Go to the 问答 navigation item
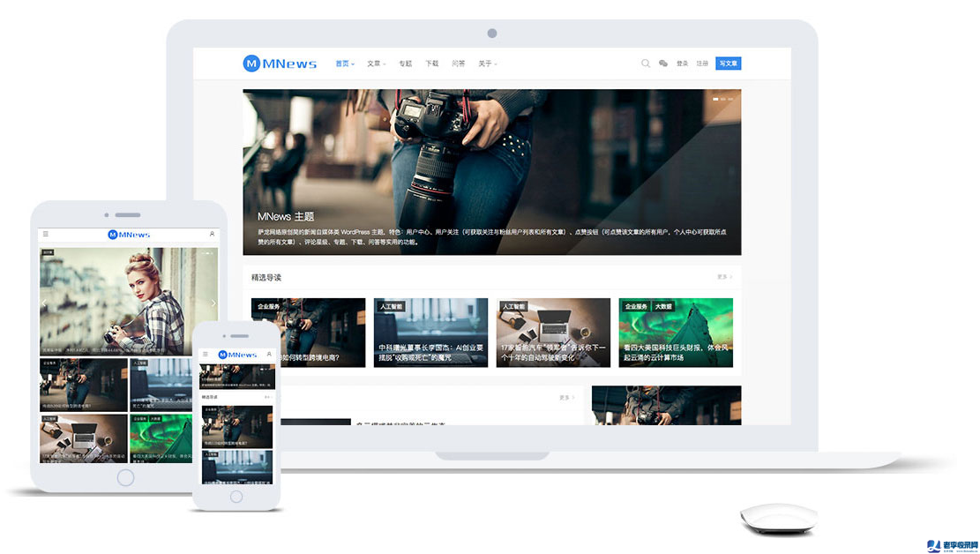 click(458, 64)
